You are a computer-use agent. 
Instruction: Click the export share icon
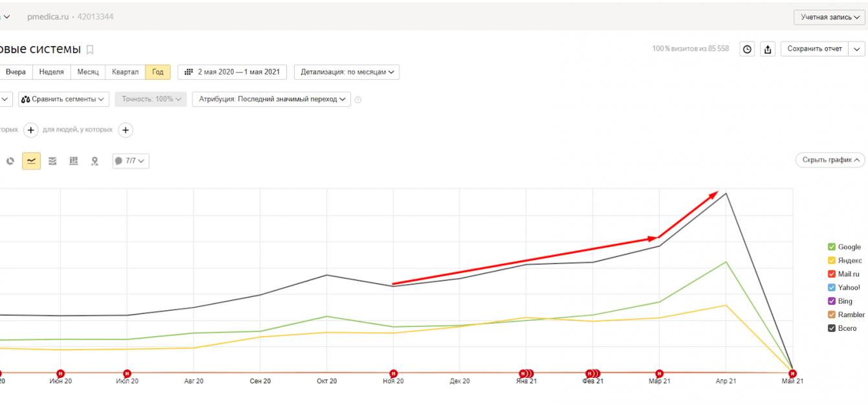click(768, 49)
